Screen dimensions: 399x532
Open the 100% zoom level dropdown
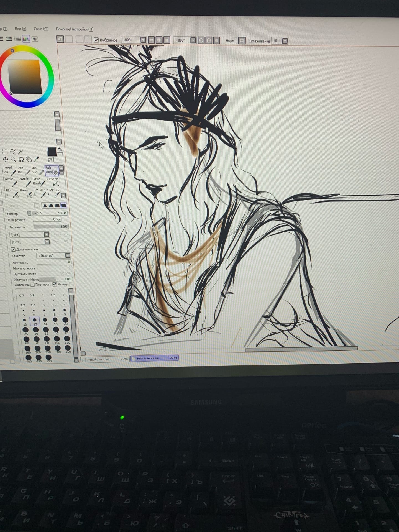143,40
